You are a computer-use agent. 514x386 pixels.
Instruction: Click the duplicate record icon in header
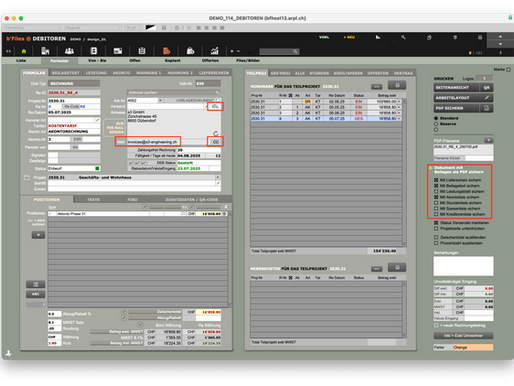click(x=429, y=37)
